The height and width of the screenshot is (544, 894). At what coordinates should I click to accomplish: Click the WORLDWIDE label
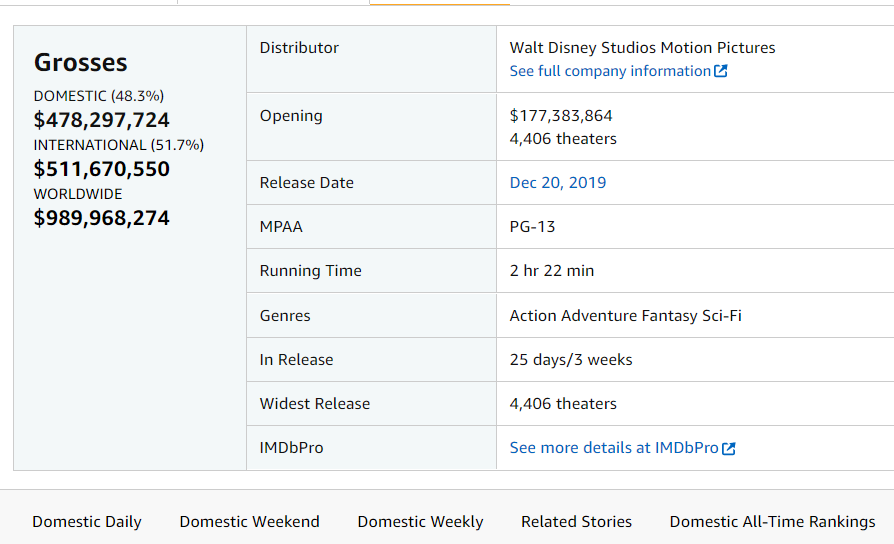(78, 194)
